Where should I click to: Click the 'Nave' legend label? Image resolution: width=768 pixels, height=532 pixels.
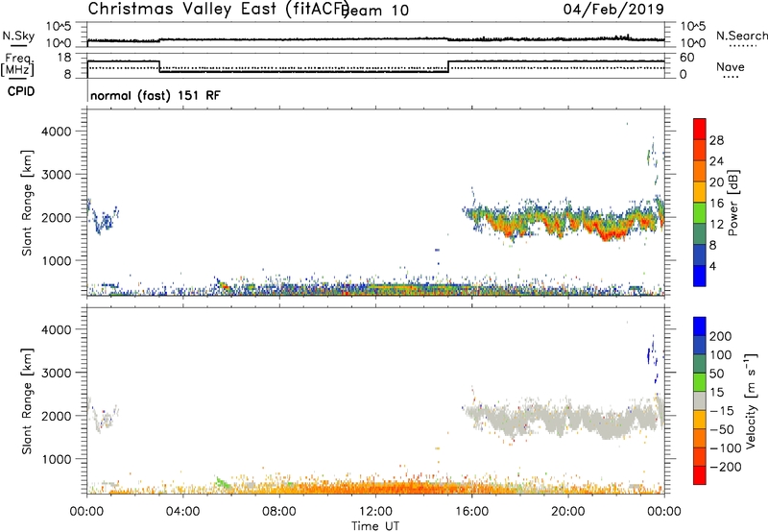click(731, 67)
